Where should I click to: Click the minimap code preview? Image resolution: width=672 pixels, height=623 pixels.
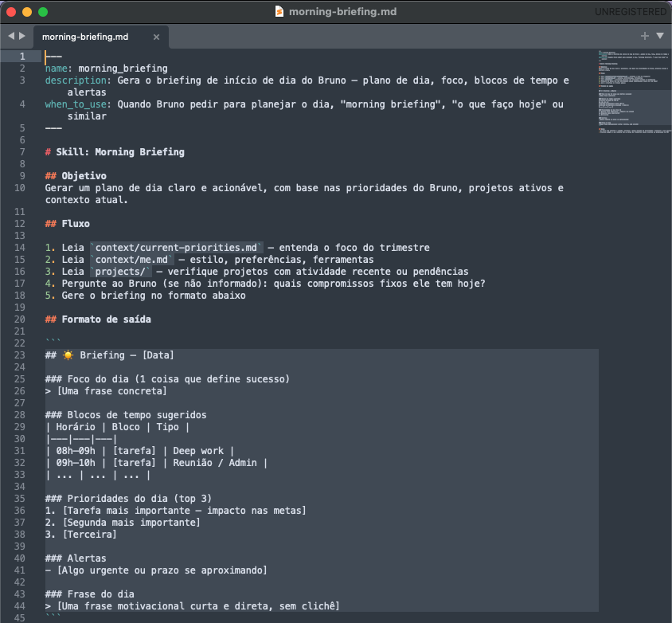click(634, 92)
